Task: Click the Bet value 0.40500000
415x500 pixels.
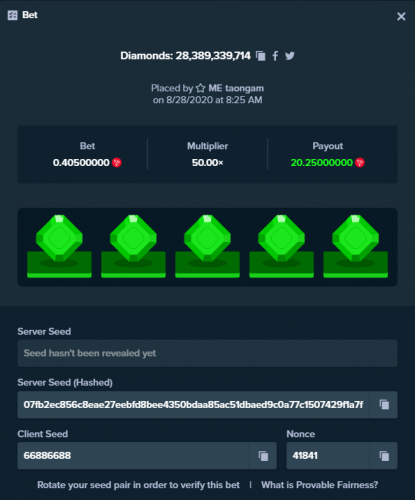Action: (81, 163)
